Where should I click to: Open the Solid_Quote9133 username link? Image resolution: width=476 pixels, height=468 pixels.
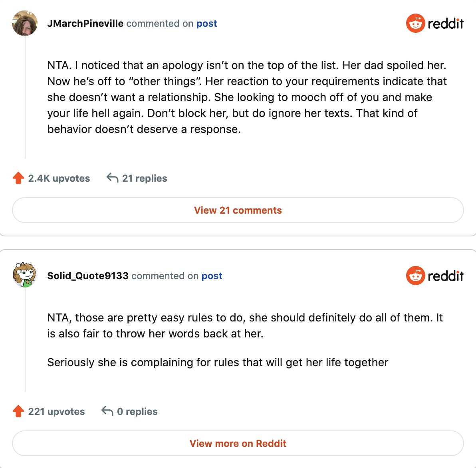pos(88,276)
